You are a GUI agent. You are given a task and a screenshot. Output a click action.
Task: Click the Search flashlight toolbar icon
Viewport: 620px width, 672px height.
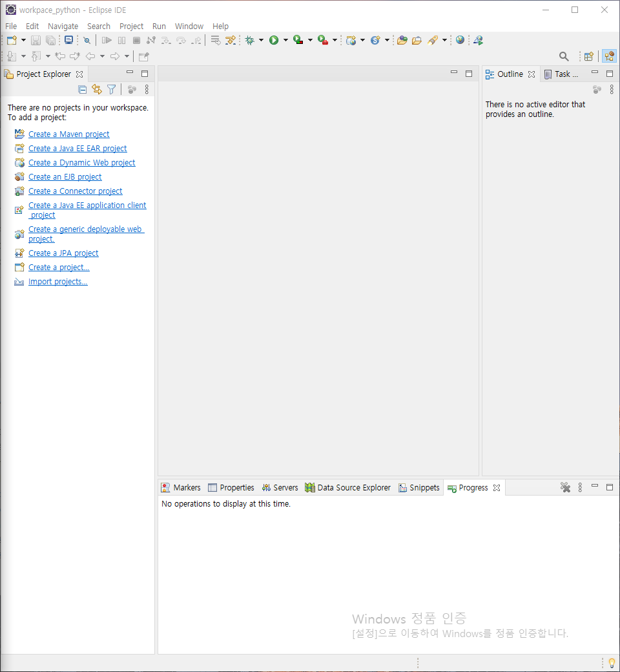point(432,40)
